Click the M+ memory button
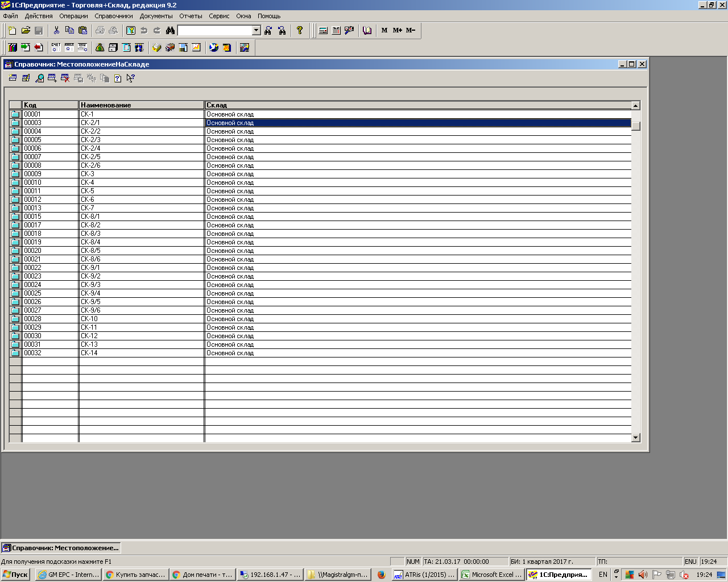 (398, 31)
